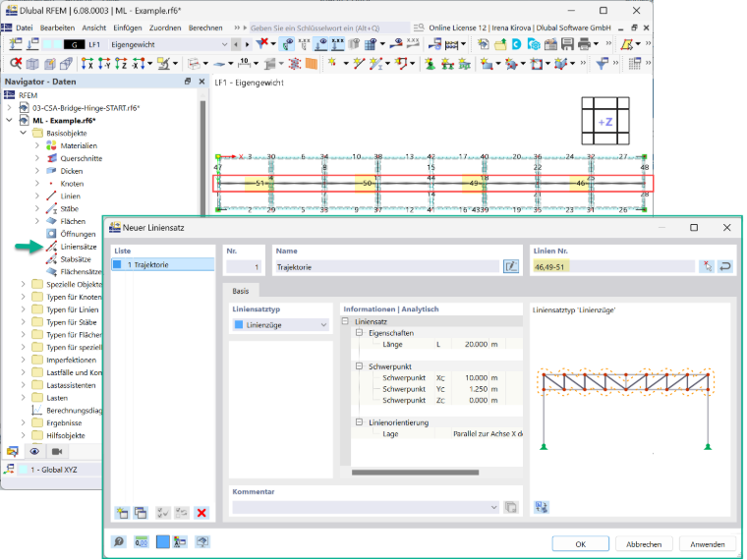Open the Einfügen menu
The image size is (747, 560).
coord(128,28)
